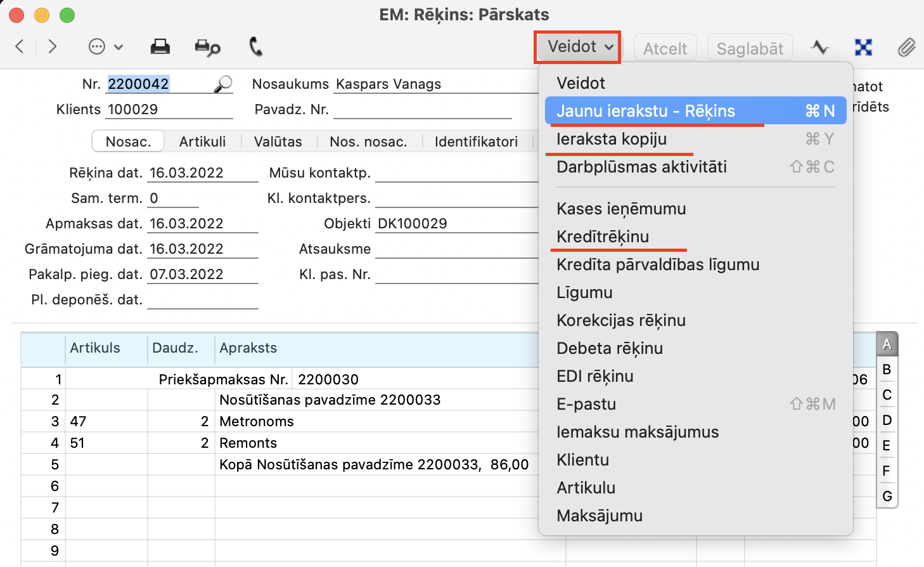Collapse the Veidot dropdown button
Screen dimensions: 924x567
pos(578,47)
